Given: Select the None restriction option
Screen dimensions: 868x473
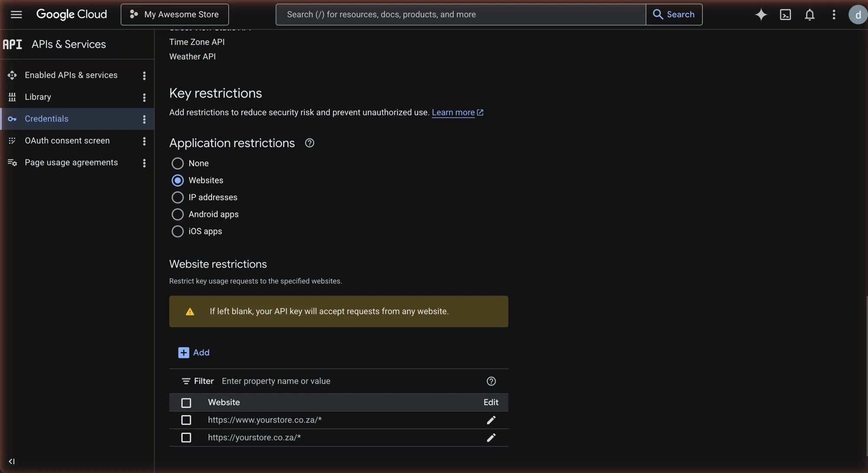Looking at the screenshot, I should pyautogui.click(x=178, y=163).
